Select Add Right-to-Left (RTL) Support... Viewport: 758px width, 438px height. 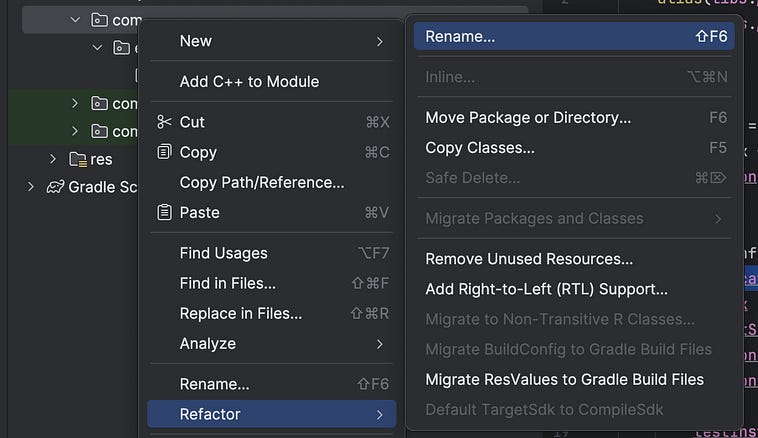[574, 289]
